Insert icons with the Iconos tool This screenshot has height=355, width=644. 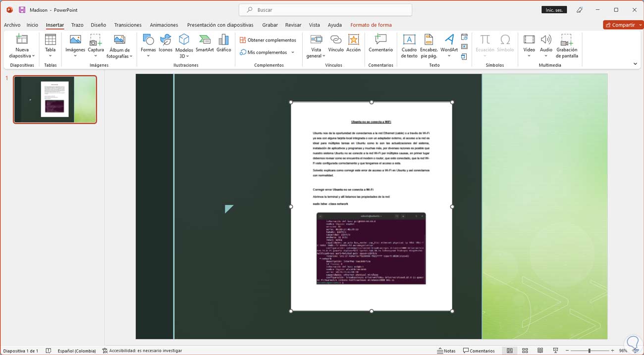[165, 43]
